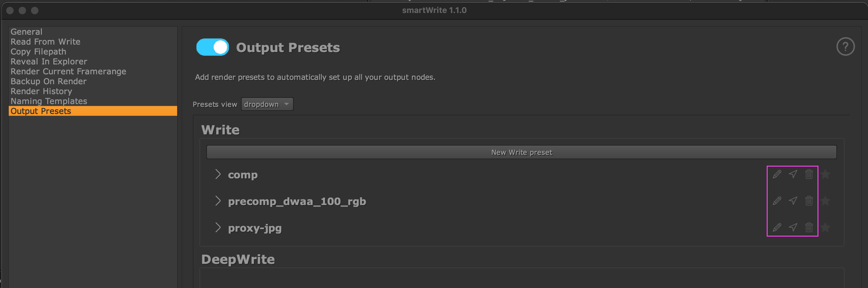Favorite the comp preset with the star
Viewport: 868px width, 288px height.
[825, 174]
